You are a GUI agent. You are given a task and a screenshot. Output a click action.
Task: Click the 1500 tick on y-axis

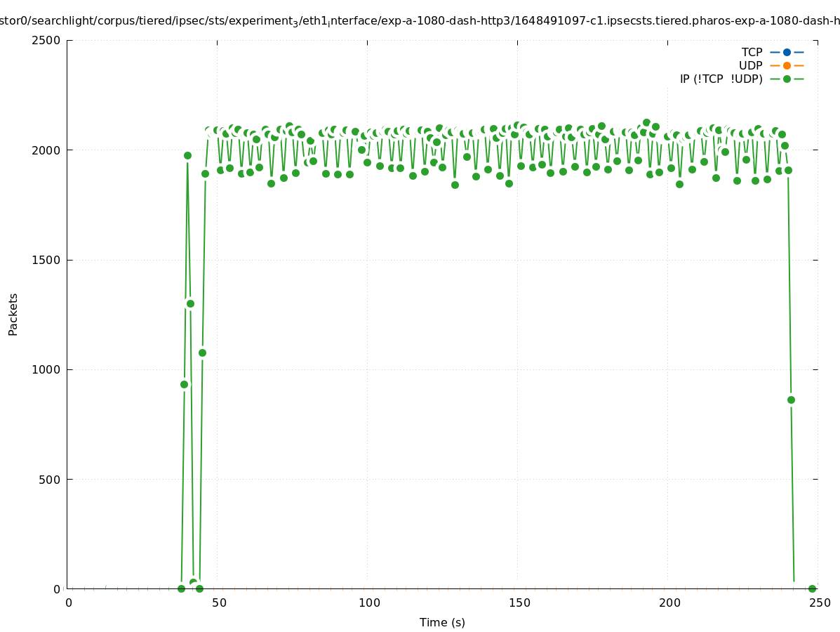(46, 260)
